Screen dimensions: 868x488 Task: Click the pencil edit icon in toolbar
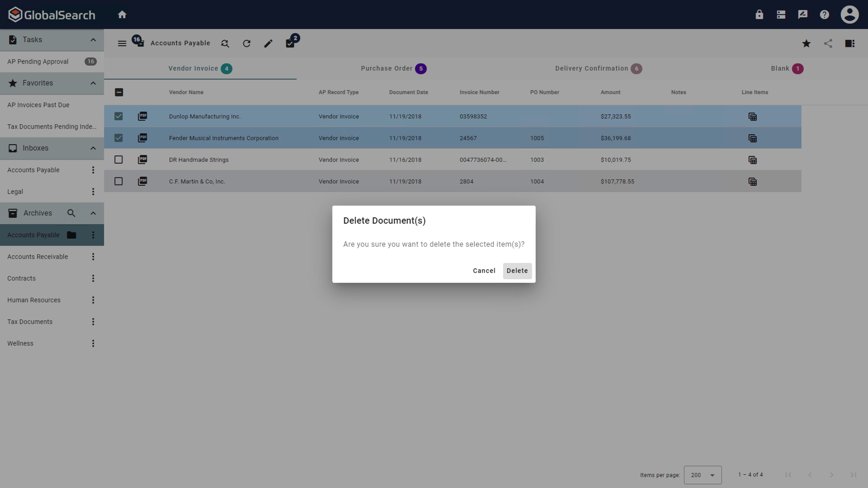[x=268, y=43]
